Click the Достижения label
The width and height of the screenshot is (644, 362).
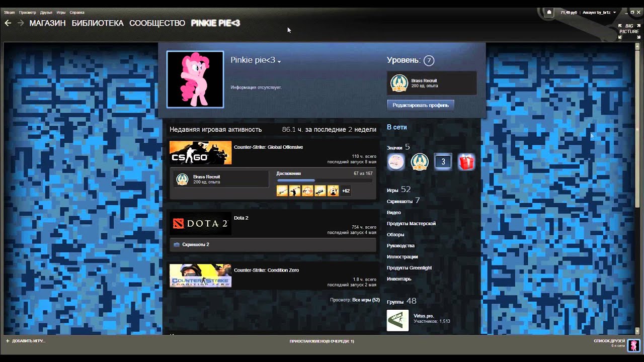[x=289, y=173]
